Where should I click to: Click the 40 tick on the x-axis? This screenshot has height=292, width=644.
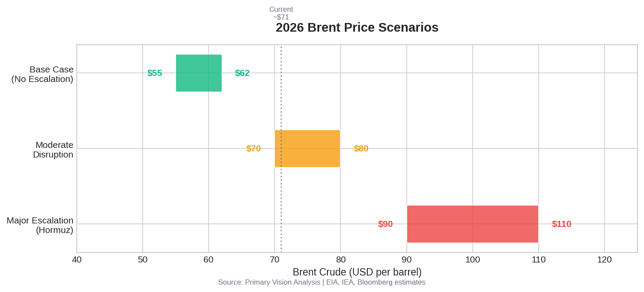coord(77,259)
